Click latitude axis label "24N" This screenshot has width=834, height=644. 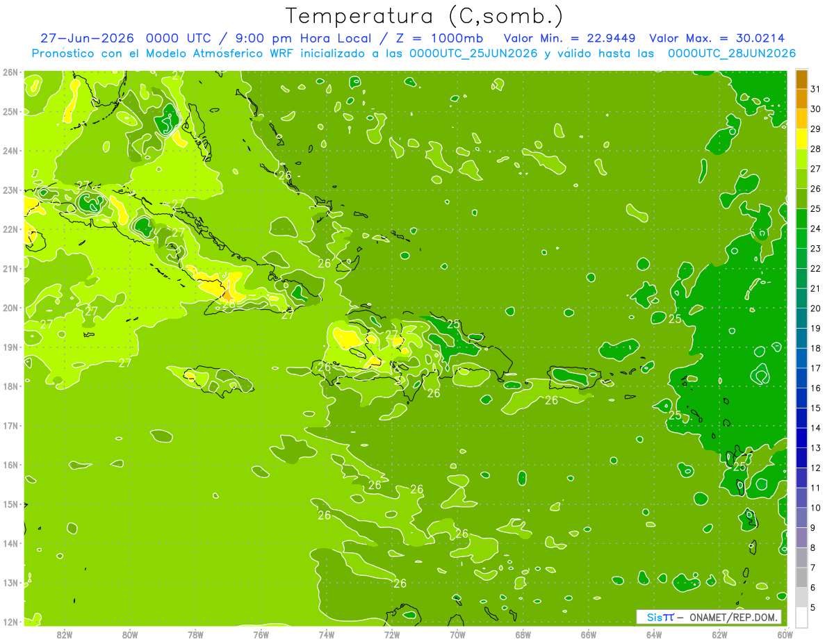point(10,151)
